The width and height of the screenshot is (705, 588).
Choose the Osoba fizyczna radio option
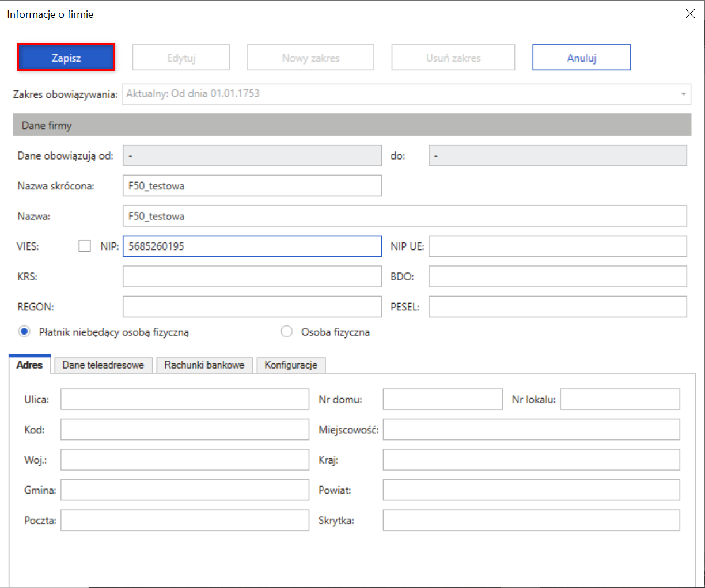286,332
